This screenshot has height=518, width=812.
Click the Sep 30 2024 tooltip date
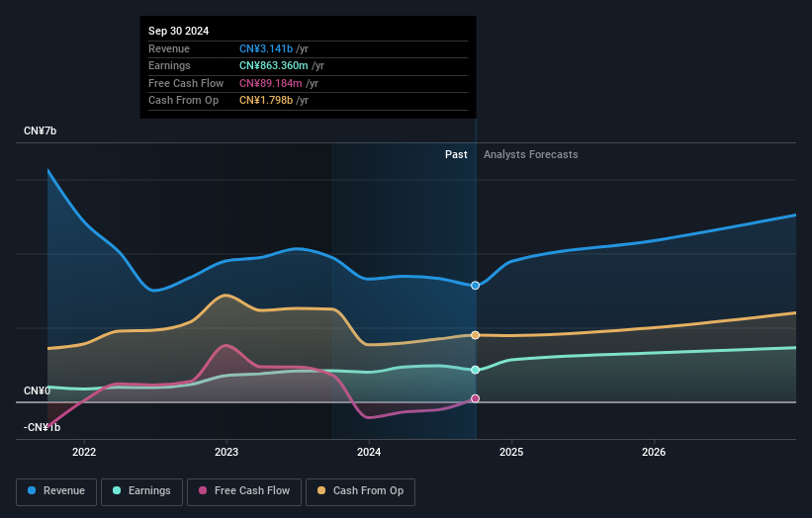pyautogui.click(x=178, y=31)
